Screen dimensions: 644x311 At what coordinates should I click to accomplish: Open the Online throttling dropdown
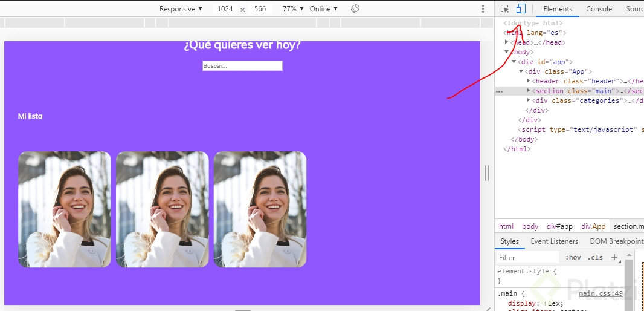(324, 8)
